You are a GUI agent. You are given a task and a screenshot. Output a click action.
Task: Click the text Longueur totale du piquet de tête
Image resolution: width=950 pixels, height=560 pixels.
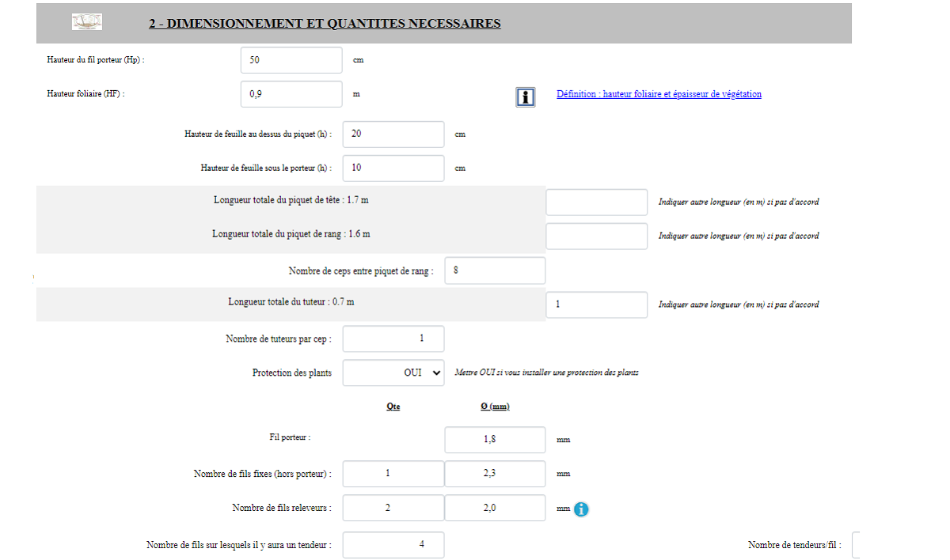pyautogui.click(x=291, y=200)
